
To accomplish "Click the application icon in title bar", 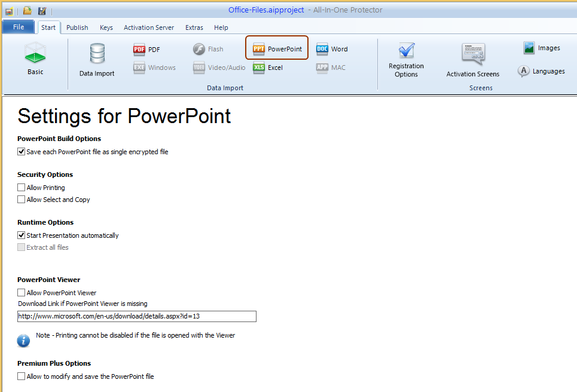I will [x=9, y=11].
